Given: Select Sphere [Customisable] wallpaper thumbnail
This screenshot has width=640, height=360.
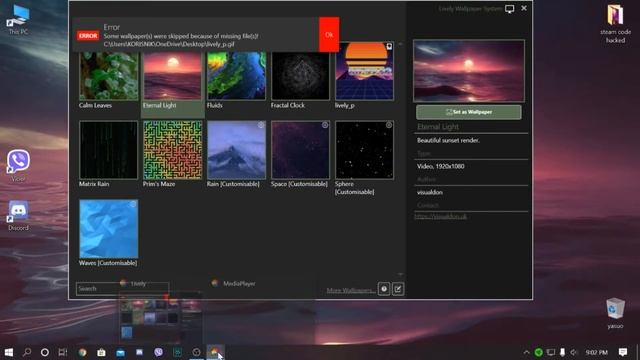Looking at the screenshot, I should (x=364, y=150).
